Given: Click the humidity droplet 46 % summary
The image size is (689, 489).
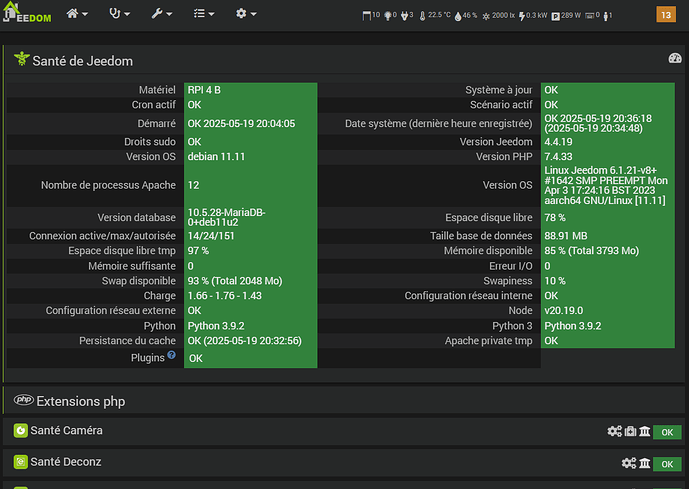Looking at the screenshot, I should click(x=466, y=16).
